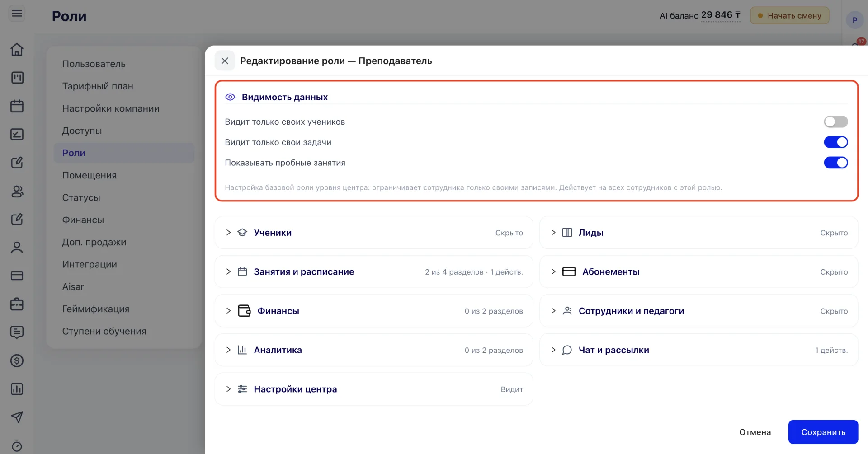Turn off Показывать пробные занятия toggle

click(x=835, y=163)
